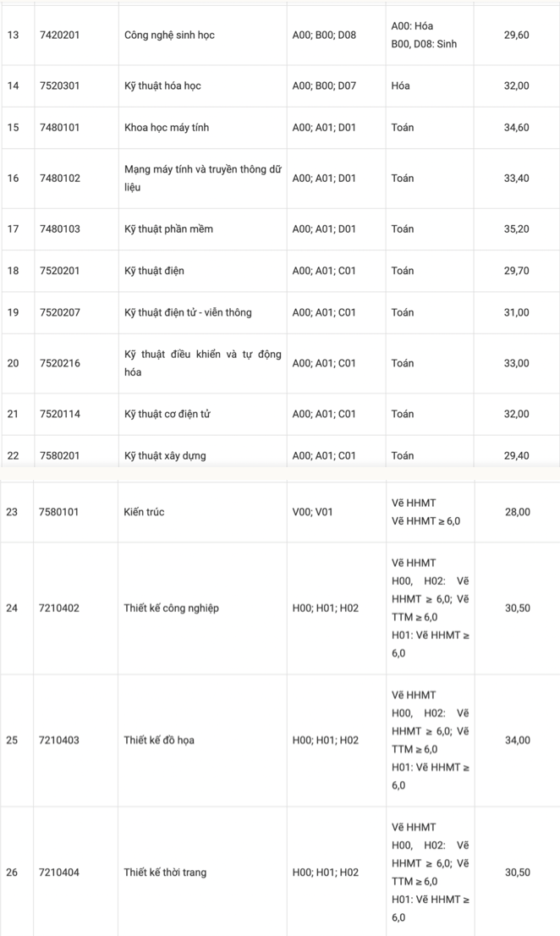
Task: Click the Kỹ thuật cơ điện tử cell
Action: 167,414
